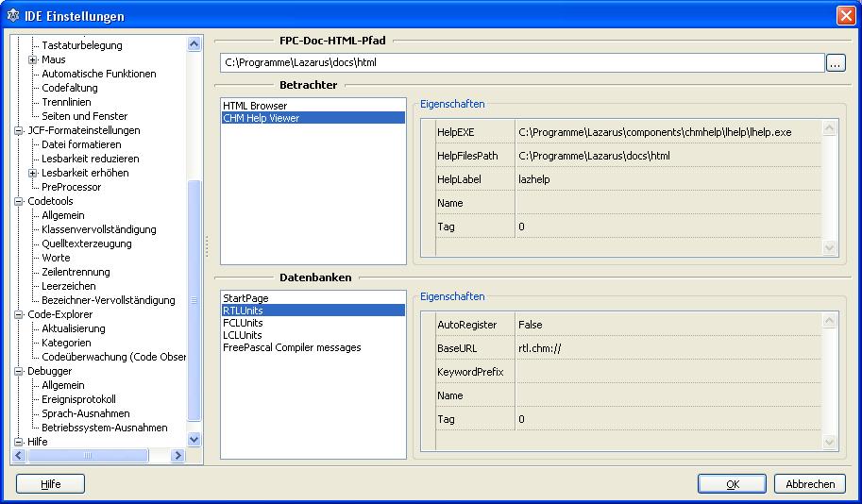Open the Tastaturbelegung settings page
This screenshot has width=862, height=504.
point(82,45)
